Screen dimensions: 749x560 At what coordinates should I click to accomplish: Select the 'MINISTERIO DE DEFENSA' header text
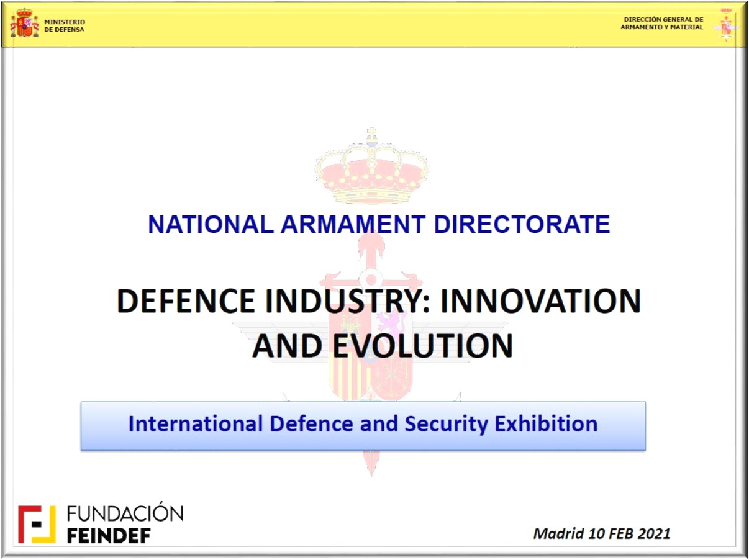point(65,25)
